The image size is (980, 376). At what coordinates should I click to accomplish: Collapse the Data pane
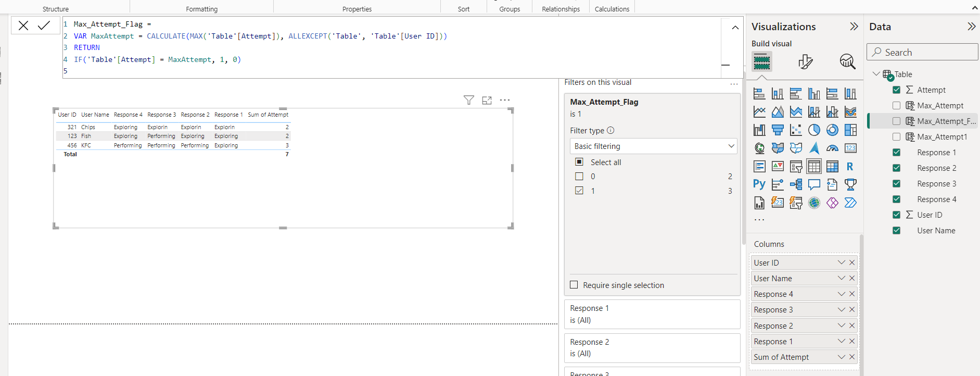971,27
